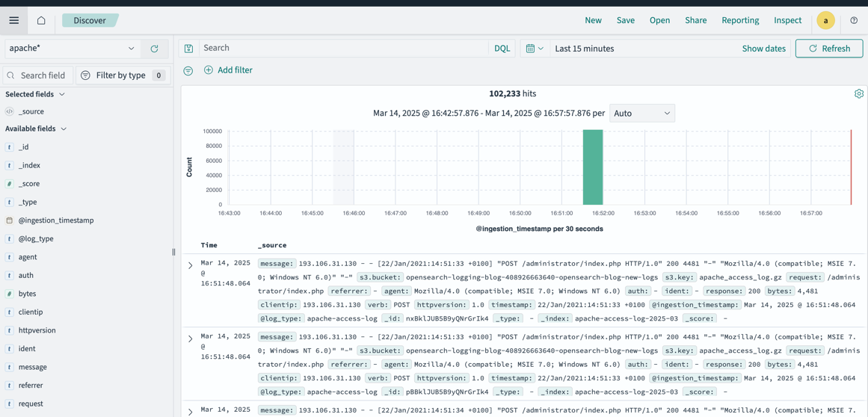Image resolution: width=868 pixels, height=417 pixels.
Task: Click inside the query Search bar
Action: click(343, 48)
